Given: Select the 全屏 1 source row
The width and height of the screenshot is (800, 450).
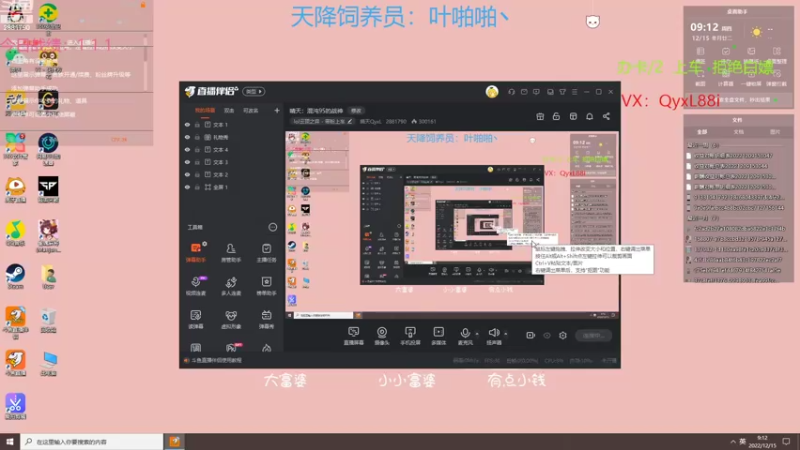Looking at the screenshot, I should (x=231, y=187).
